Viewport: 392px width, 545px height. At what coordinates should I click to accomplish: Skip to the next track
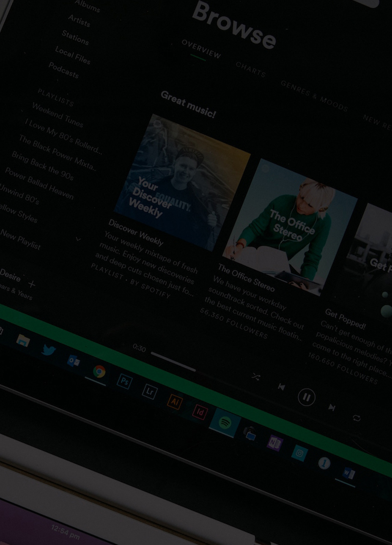(x=332, y=408)
